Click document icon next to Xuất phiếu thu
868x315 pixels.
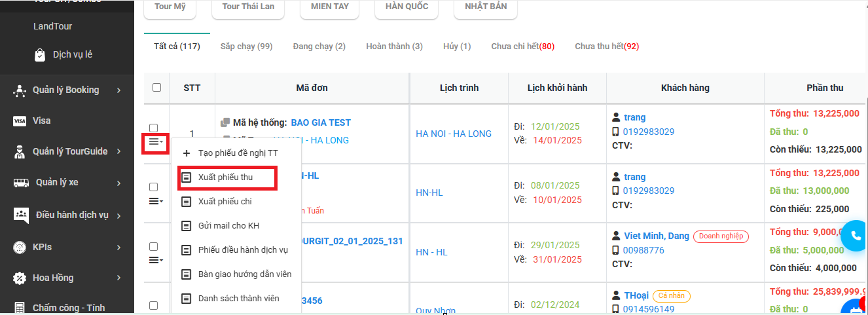pyautogui.click(x=187, y=177)
